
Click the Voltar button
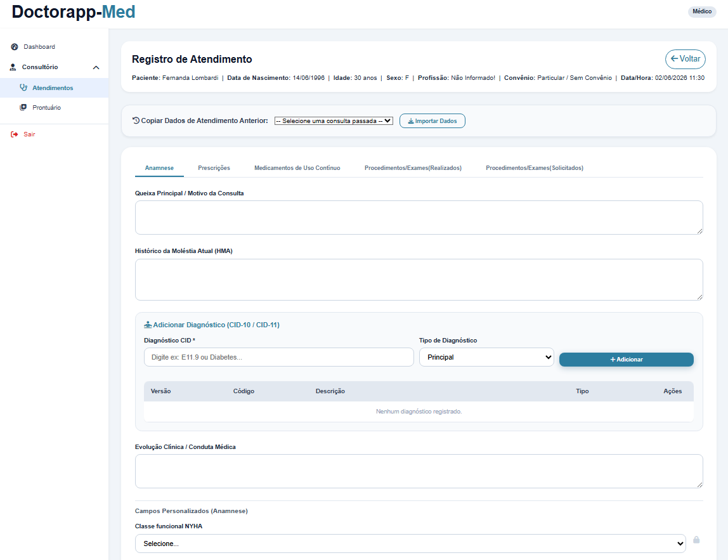pos(686,59)
